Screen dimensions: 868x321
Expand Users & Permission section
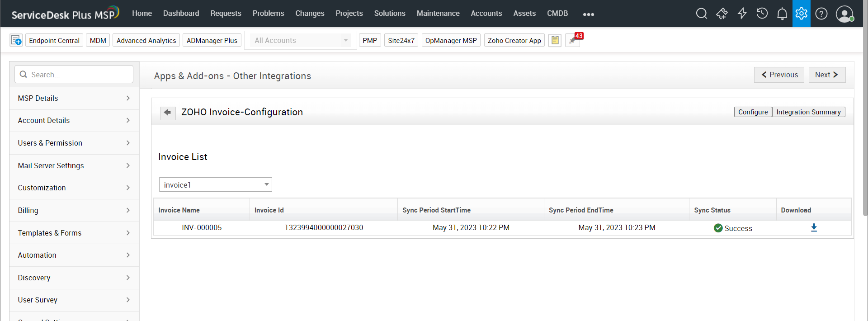[x=74, y=143]
